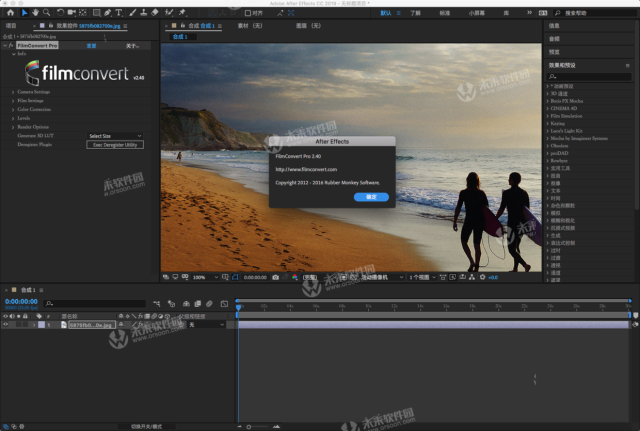
Task: Open the composition mini-flowchart in timeline
Action: pos(157,304)
